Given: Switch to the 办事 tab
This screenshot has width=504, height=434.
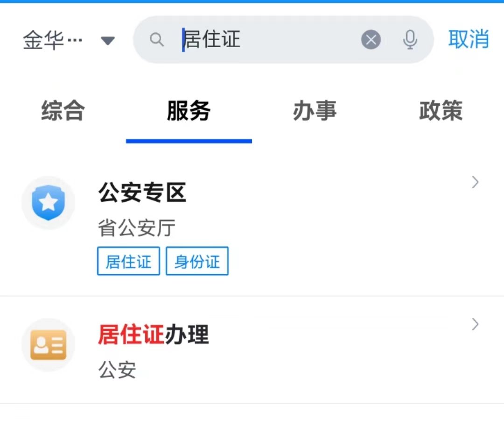Looking at the screenshot, I should tap(315, 112).
